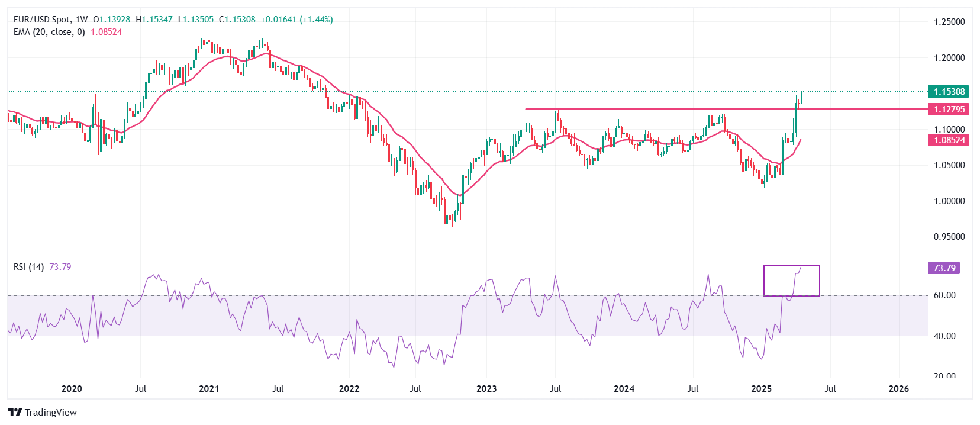
Task: Click the TradingView logo icon
Action: point(15,412)
